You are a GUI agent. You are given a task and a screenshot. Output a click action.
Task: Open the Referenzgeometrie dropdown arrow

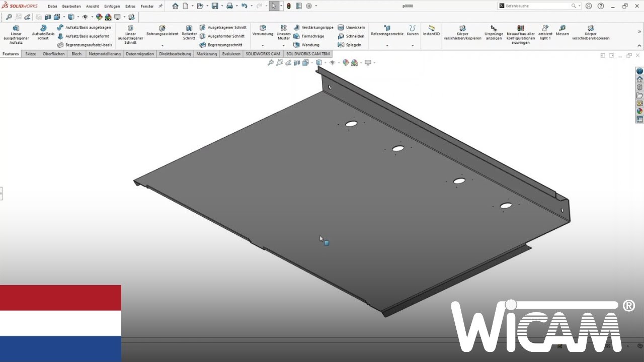(387, 46)
